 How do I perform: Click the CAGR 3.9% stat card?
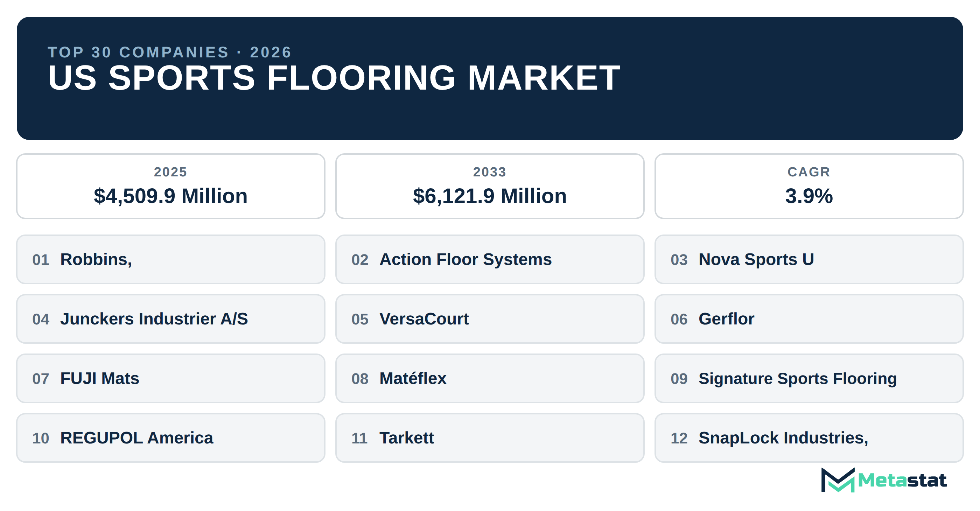point(809,186)
